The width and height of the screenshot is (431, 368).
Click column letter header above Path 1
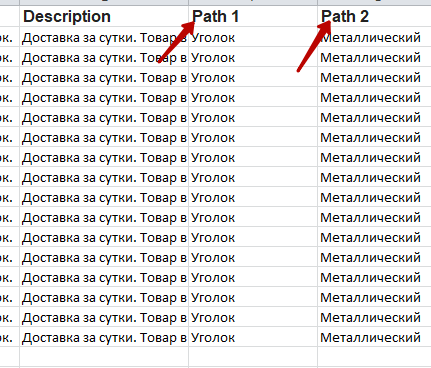[253, 2]
